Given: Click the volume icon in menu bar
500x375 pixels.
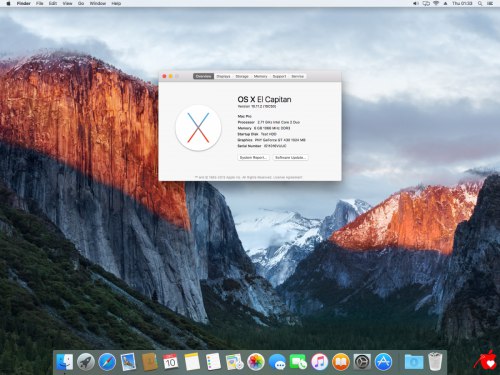Looking at the screenshot, I should (416, 3).
